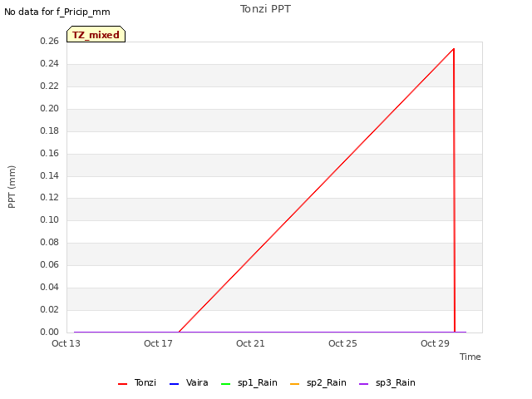Click the peak of the red Tonzi line
This screenshot has width=532, height=399.
tap(454, 49)
